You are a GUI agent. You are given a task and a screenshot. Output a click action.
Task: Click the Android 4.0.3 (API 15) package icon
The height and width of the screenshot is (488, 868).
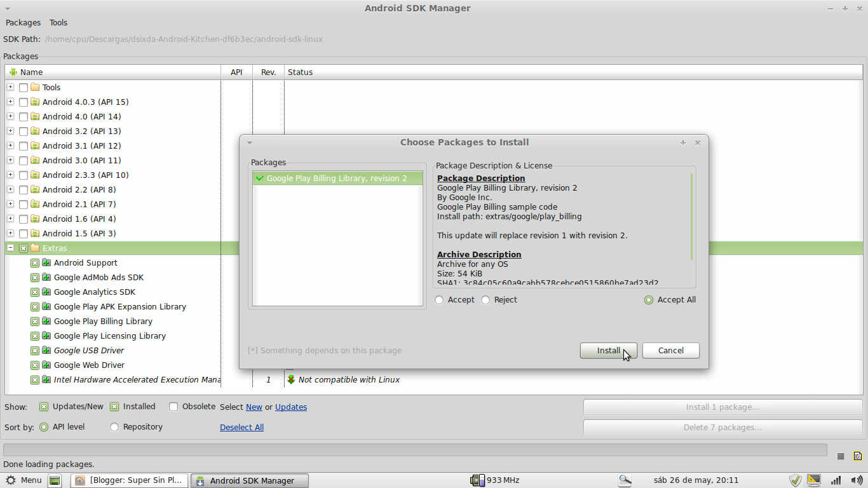(x=35, y=102)
